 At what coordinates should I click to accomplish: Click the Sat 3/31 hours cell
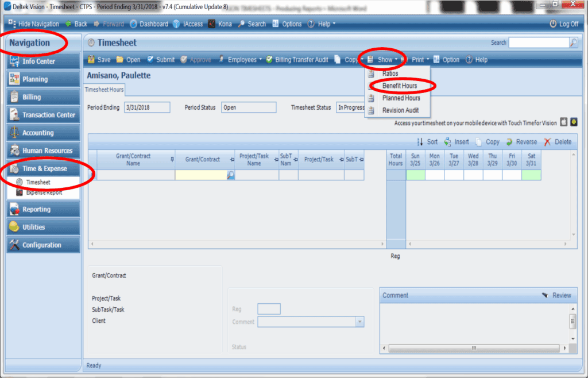coord(531,175)
